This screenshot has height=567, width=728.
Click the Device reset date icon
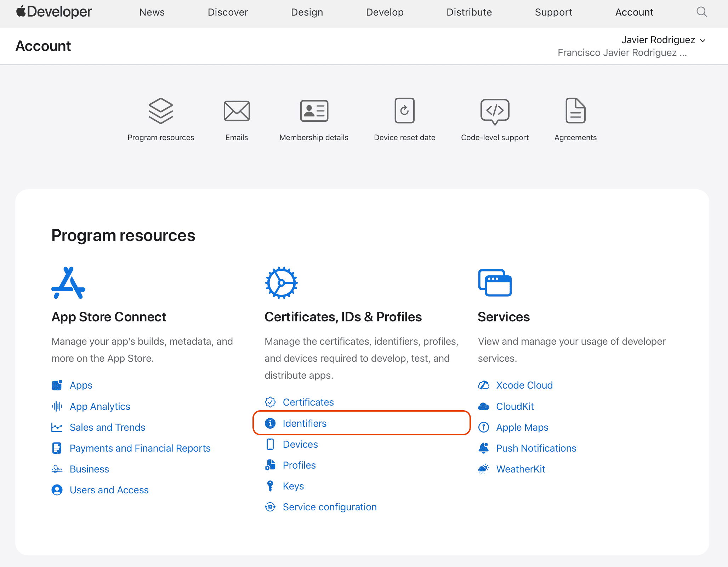pos(404,111)
